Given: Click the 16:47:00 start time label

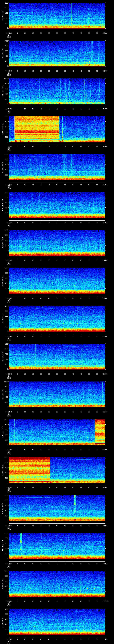Looking at the screenshot, I should pyautogui.click(x=9, y=147).
